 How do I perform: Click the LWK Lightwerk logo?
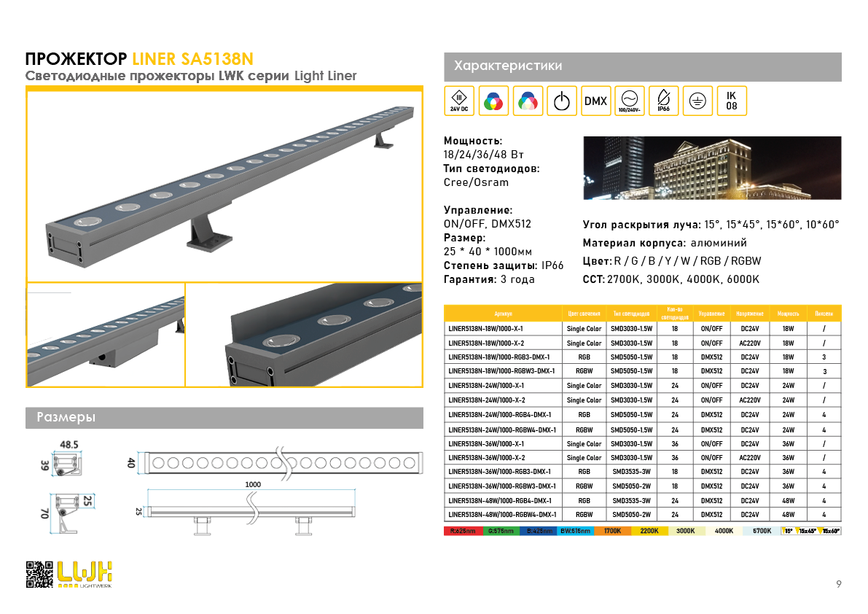[x=85, y=574]
